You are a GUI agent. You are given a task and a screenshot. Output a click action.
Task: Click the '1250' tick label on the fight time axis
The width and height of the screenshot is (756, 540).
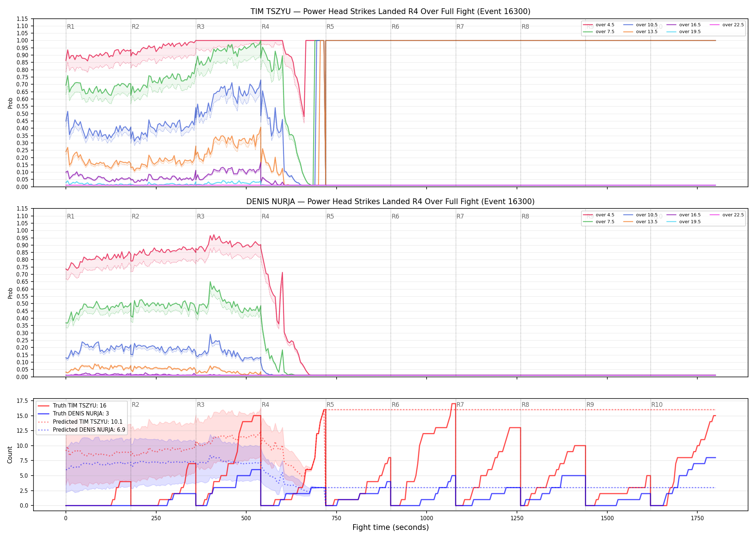click(517, 518)
